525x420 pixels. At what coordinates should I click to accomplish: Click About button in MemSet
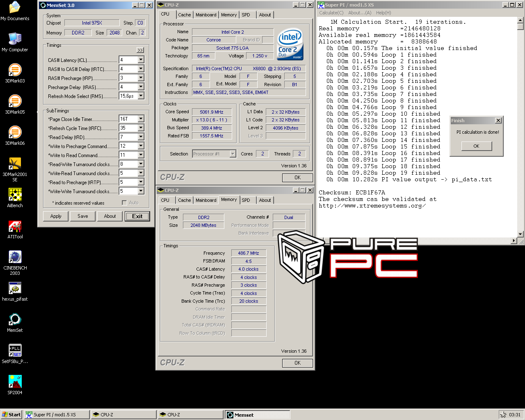pos(110,216)
